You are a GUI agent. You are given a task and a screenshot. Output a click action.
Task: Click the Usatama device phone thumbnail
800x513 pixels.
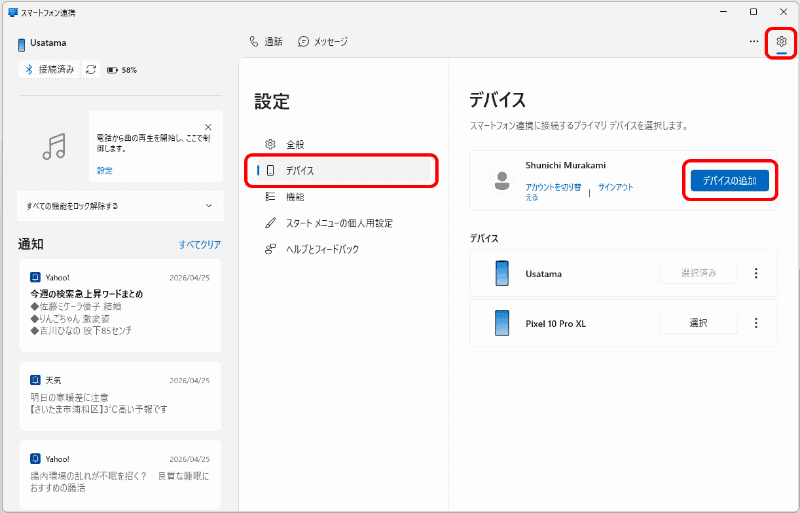(x=502, y=273)
